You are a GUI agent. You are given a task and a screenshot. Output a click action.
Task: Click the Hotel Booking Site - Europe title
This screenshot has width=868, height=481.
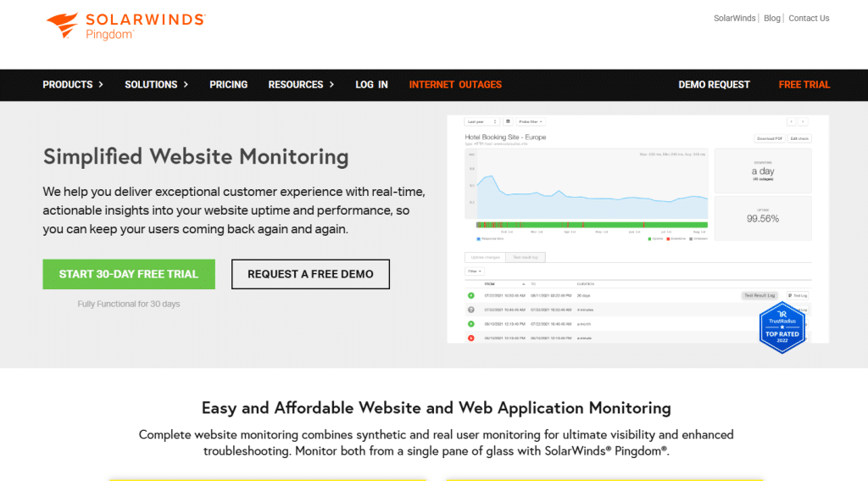[x=505, y=137]
